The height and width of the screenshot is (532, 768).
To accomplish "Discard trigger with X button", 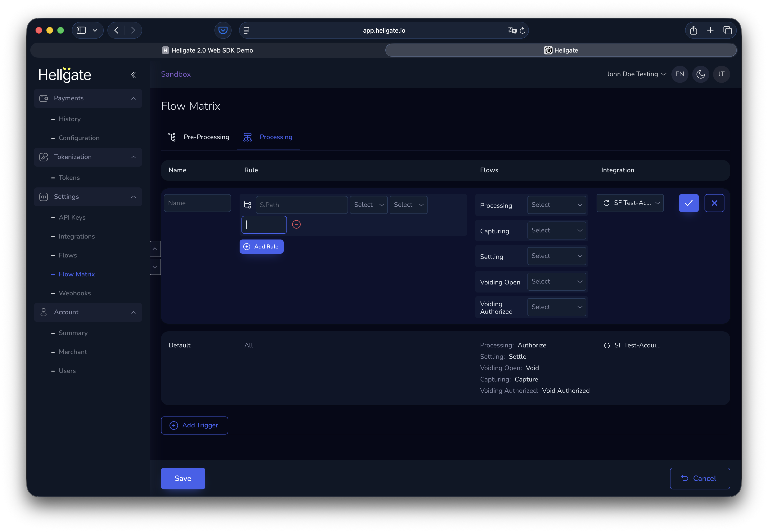I will click(714, 203).
